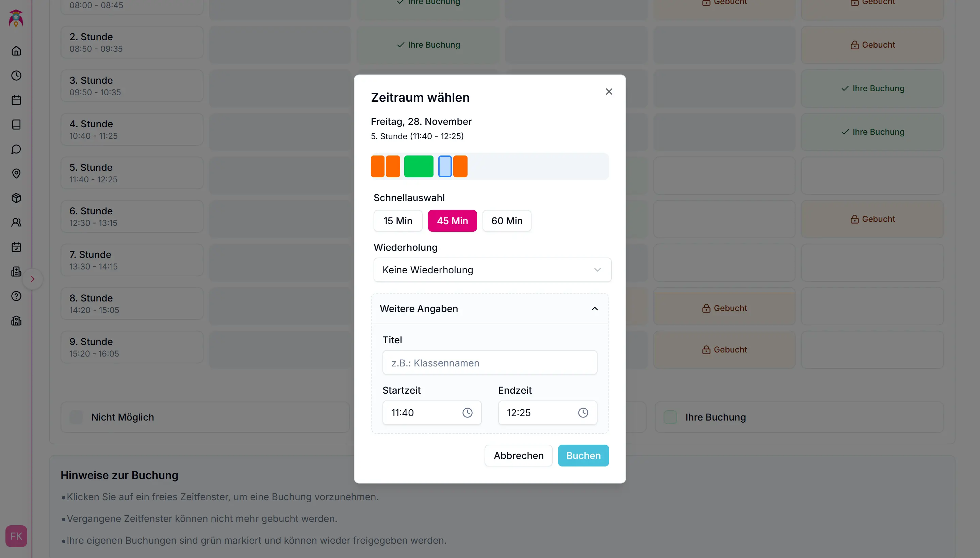Open the Endzeit clock picker icon
Image resolution: width=980 pixels, height=558 pixels.
pyautogui.click(x=583, y=413)
